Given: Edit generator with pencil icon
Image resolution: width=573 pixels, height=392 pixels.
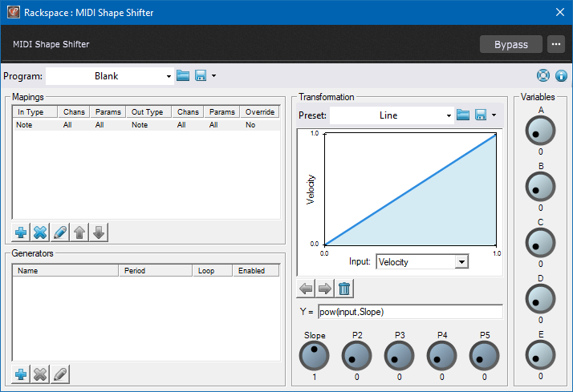Looking at the screenshot, I should pos(60,374).
